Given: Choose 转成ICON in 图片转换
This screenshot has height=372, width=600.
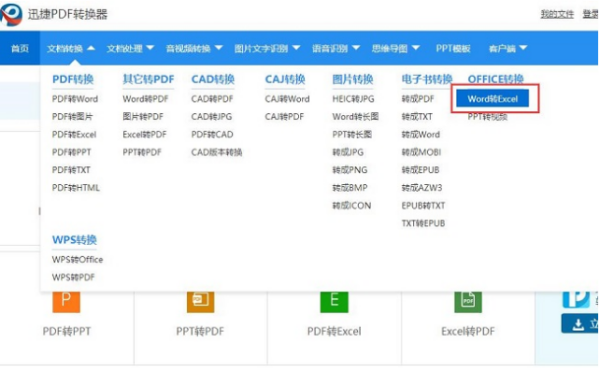Looking at the screenshot, I should coord(352,206).
